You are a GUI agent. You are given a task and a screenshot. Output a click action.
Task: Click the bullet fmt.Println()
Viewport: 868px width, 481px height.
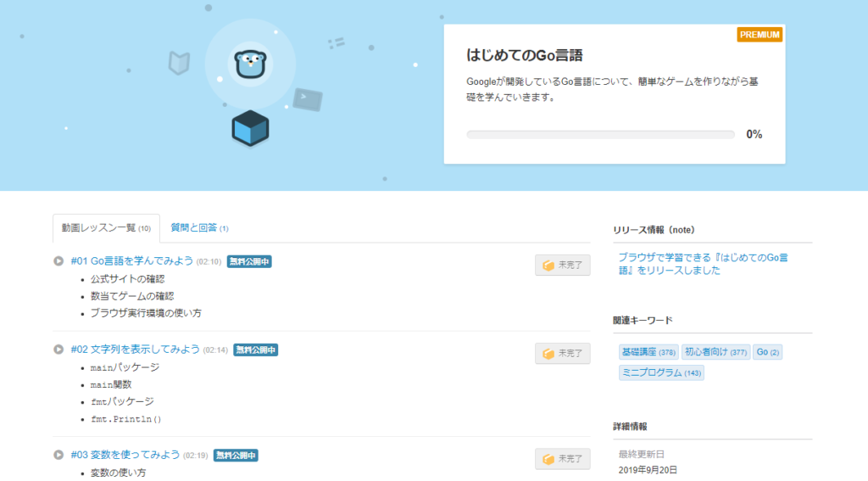pos(125,419)
